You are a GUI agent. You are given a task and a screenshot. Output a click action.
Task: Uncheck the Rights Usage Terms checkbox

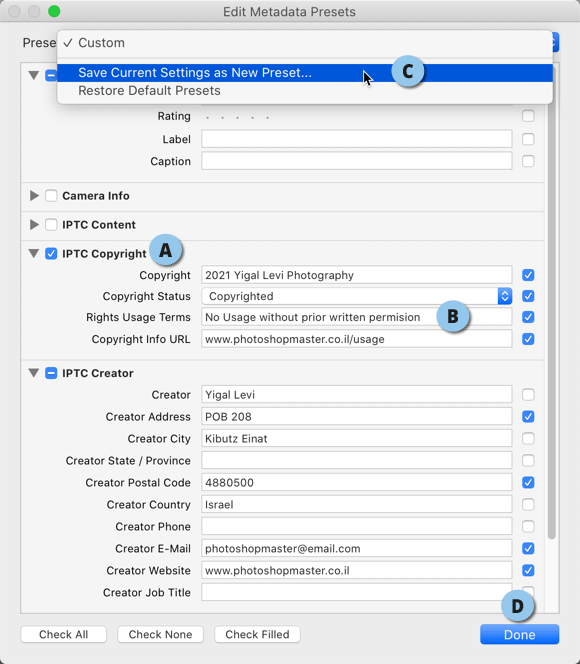pyautogui.click(x=528, y=317)
